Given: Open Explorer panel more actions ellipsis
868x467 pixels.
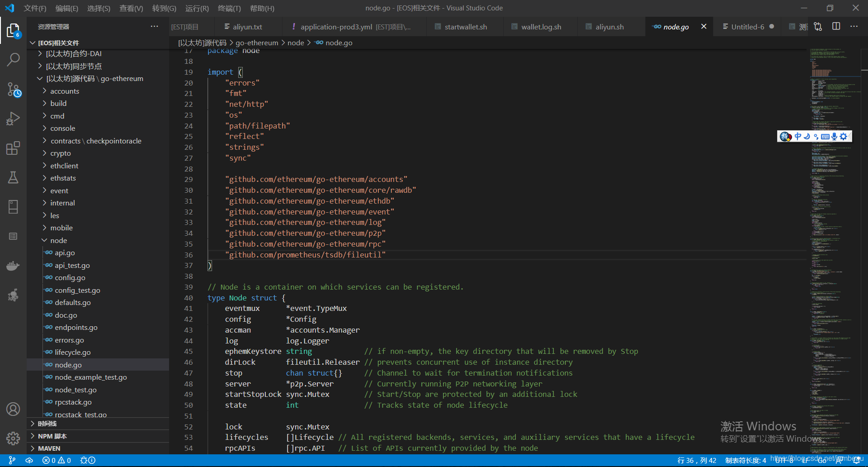Looking at the screenshot, I should click(155, 26).
